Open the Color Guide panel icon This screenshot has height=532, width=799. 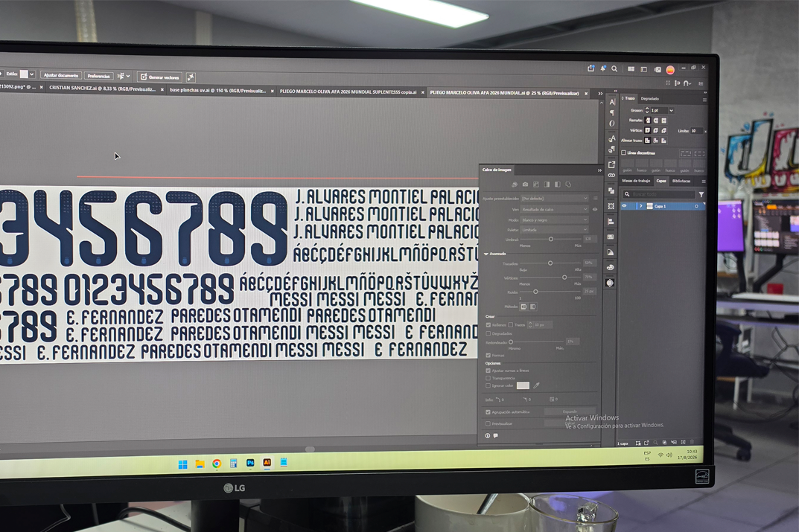click(611, 252)
